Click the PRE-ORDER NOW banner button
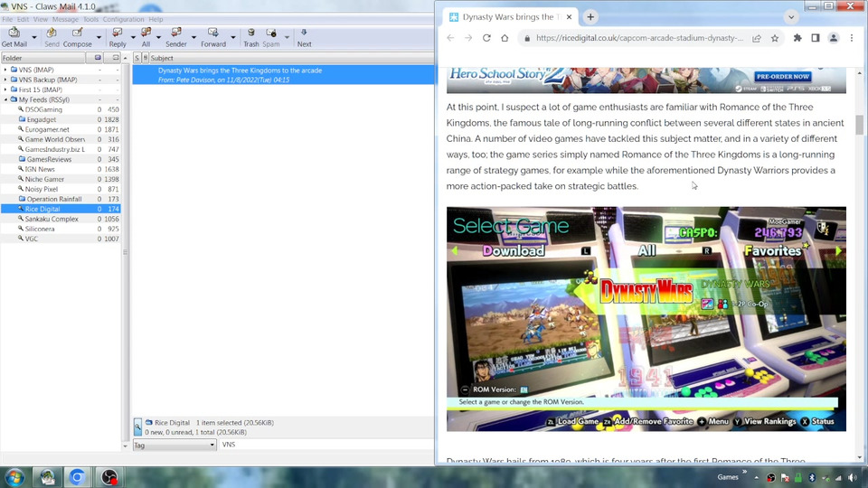Viewport: 868px width, 488px height. tap(781, 77)
